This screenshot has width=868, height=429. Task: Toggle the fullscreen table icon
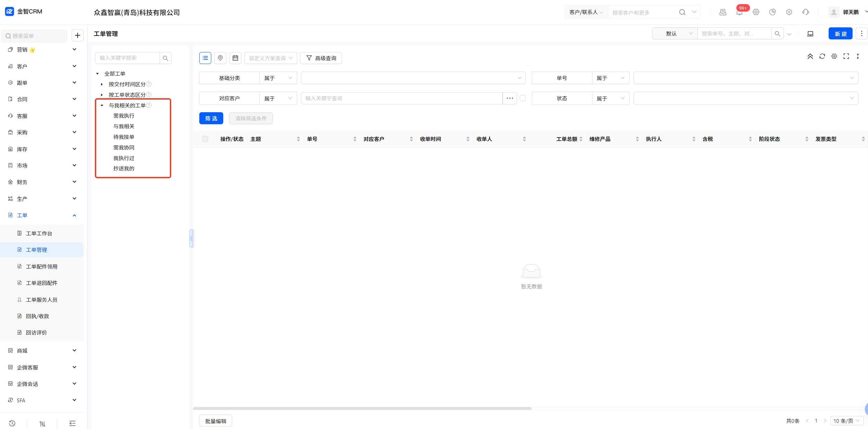[x=846, y=56]
